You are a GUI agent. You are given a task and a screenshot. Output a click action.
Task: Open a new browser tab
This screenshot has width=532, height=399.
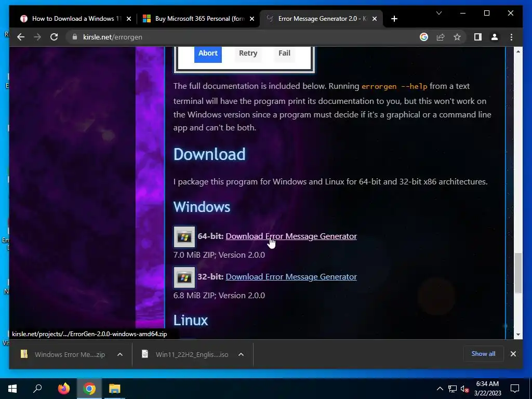[394, 19]
